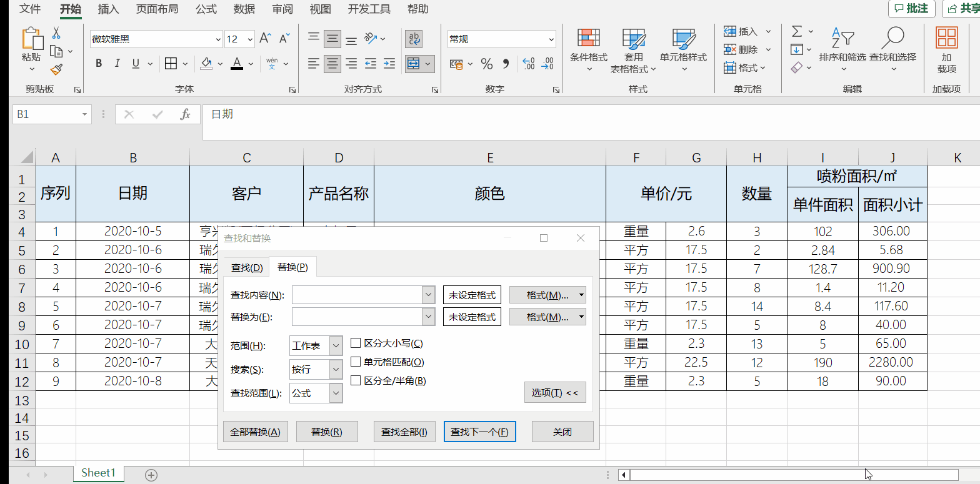The image size is (980, 484).
Task: Open the 文件 menu
Action: tap(30, 9)
